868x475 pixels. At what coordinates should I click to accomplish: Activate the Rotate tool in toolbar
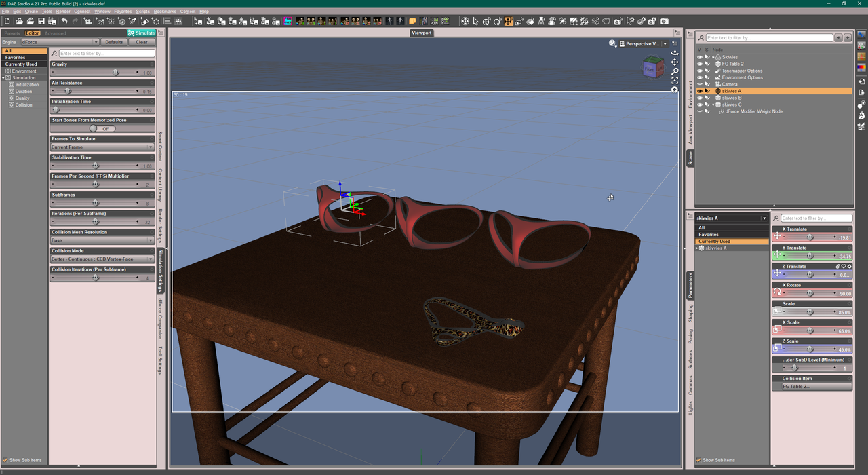pos(497,22)
